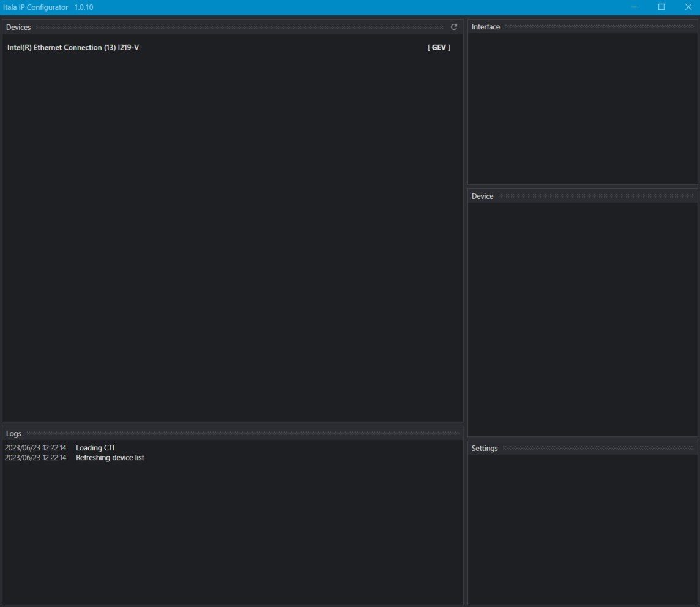Minimize the Itala IP Configurator window

[635, 7]
